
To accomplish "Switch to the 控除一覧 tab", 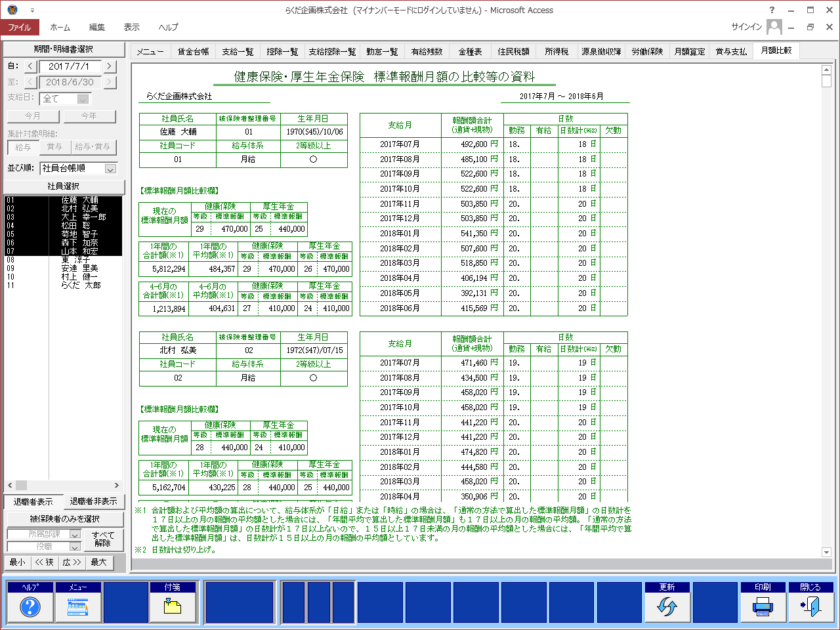I will pyautogui.click(x=282, y=51).
